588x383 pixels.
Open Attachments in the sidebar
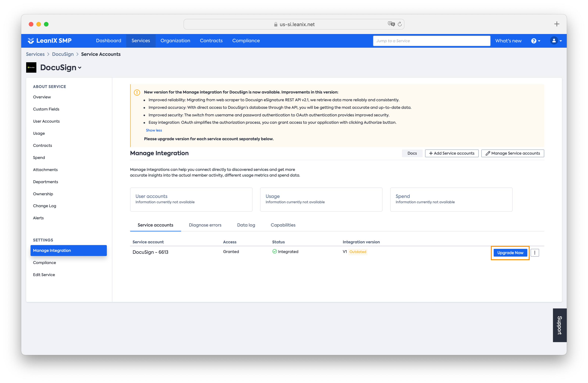tap(45, 170)
